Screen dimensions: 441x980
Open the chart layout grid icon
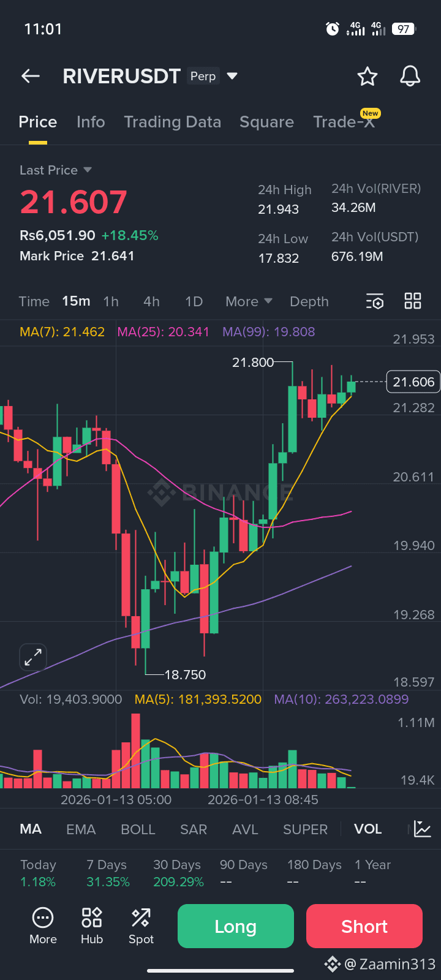point(413,301)
